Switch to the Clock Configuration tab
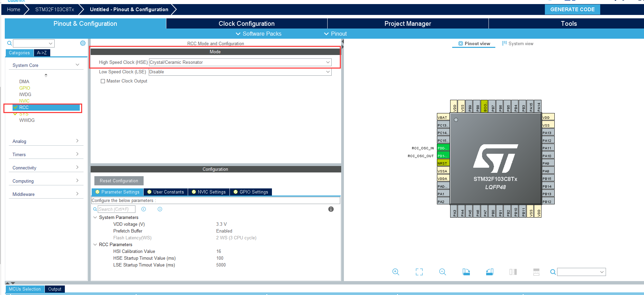This screenshot has width=644, height=295. (246, 23)
